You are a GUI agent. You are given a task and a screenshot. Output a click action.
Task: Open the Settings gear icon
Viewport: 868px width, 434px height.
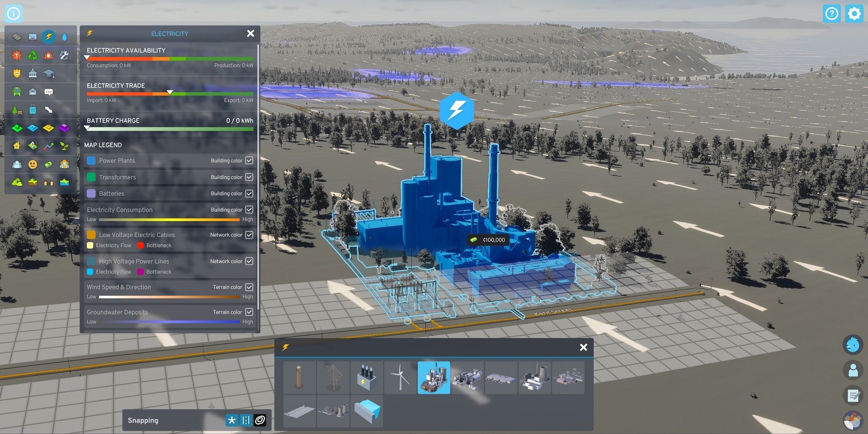coord(854,14)
